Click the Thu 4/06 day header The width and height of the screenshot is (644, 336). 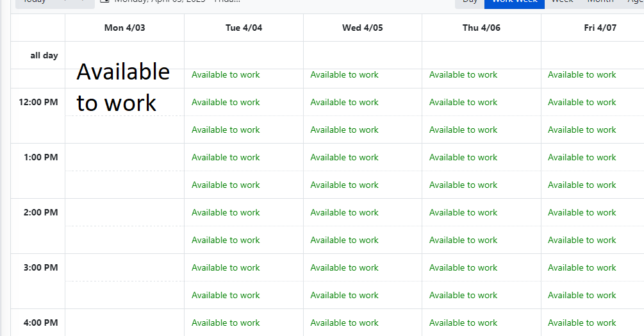pos(481,28)
